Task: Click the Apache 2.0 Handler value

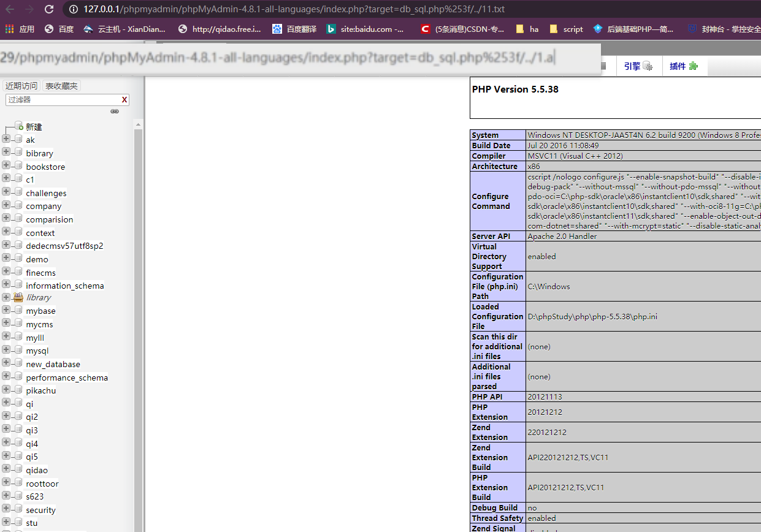Action: [x=562, y=236]
